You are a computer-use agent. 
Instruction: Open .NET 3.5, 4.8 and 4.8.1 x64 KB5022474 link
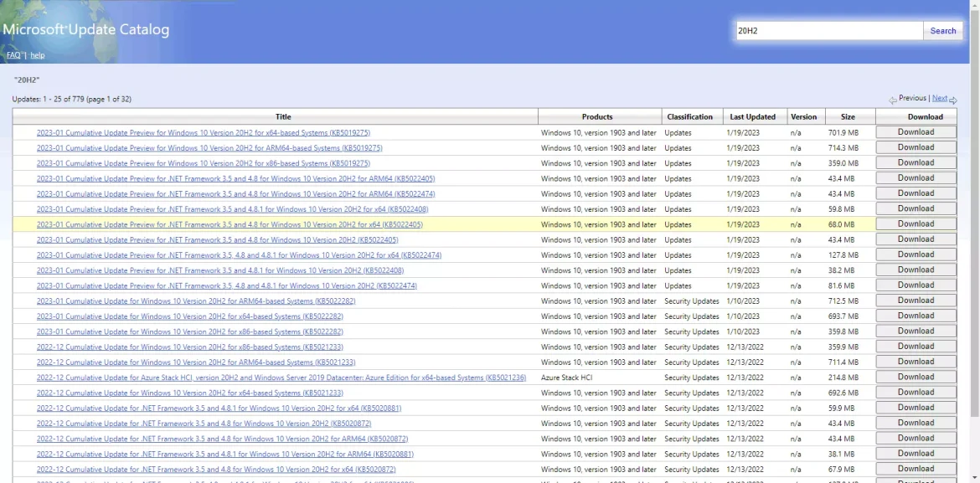[239, 255]
